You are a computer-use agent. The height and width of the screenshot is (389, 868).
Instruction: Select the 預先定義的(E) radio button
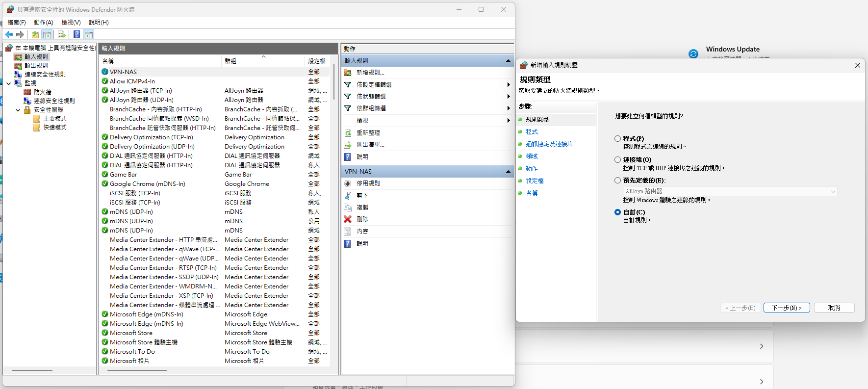[x=617, y=181]
